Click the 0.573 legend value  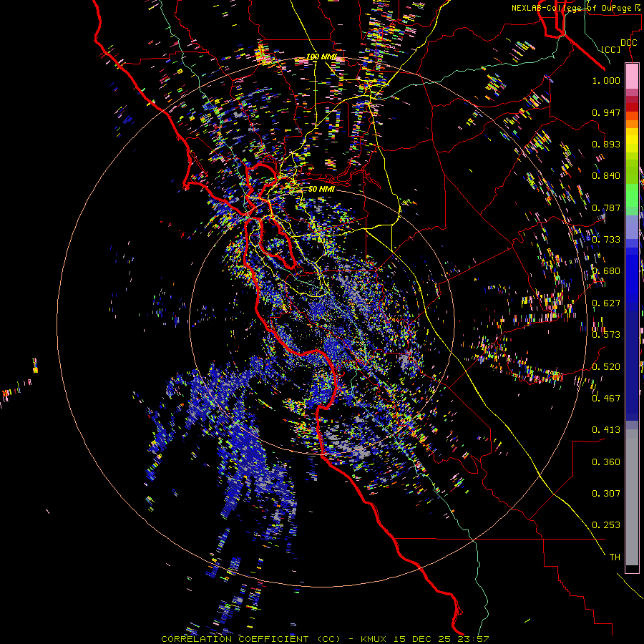pos(606,335)
